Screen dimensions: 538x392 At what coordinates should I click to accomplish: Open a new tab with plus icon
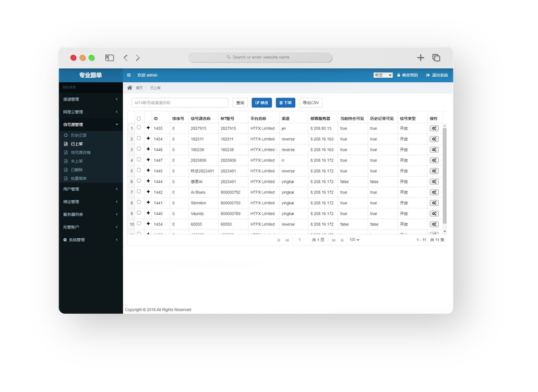(x=420, y=57)
